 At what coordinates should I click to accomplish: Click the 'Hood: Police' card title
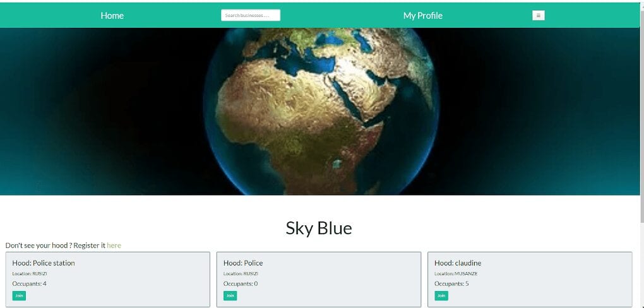pos(243,263)
